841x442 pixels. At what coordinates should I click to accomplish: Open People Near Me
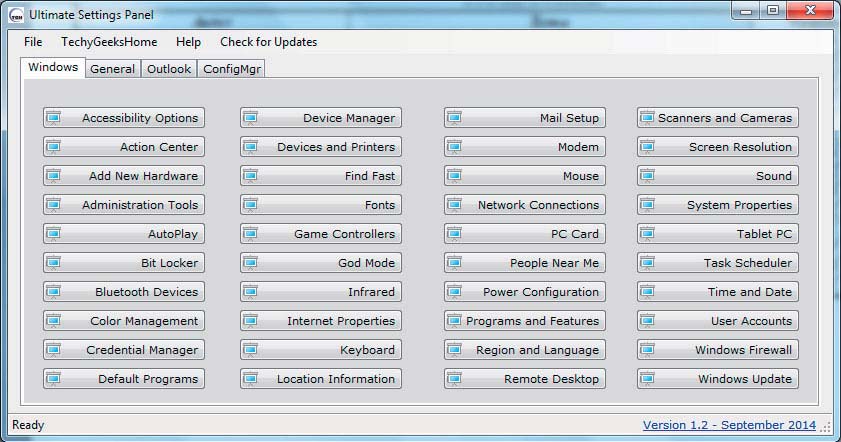tap(525, 262)
